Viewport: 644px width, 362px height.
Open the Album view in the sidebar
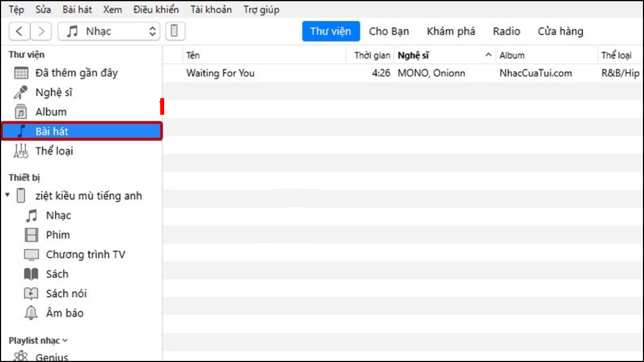(52, 112)
